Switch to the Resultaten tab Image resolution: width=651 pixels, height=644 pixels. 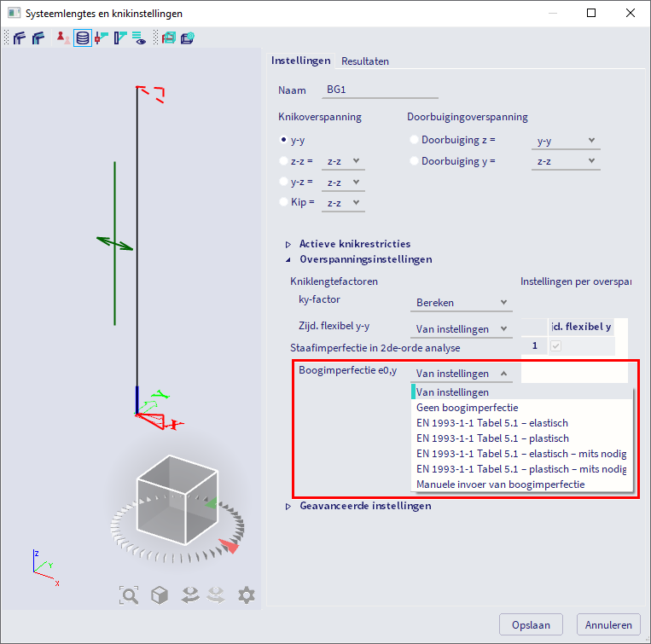pyautogui.click(x=365, y=61)
